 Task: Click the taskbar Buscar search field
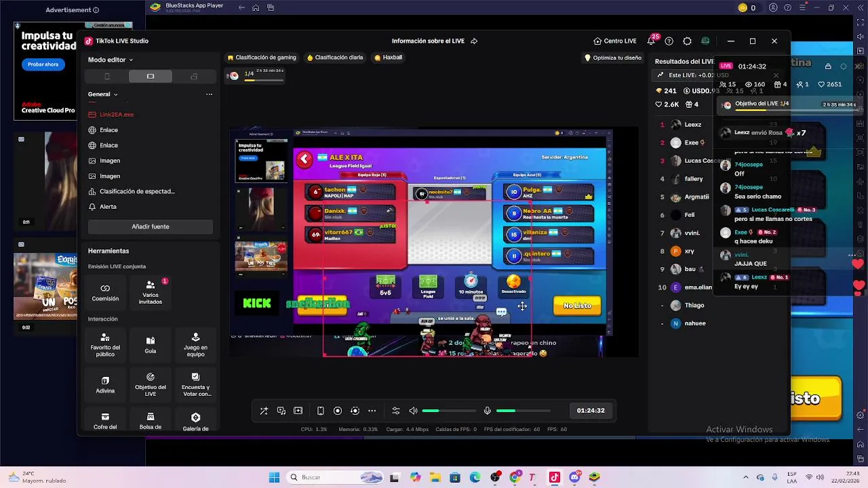click(336, 477)
